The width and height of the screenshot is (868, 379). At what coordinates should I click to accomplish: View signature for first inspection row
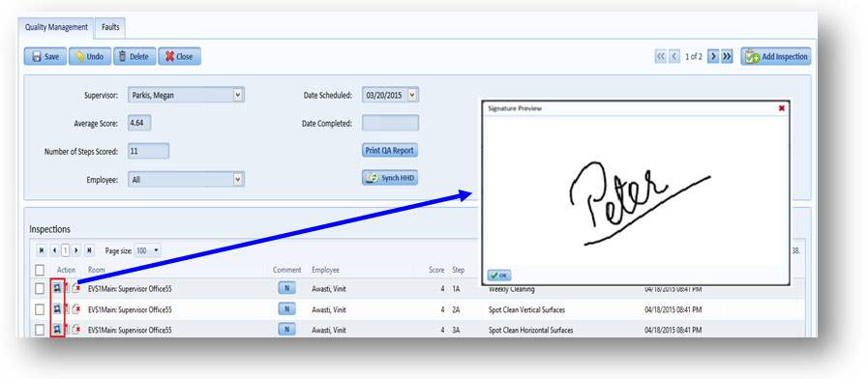pos(57,288)
